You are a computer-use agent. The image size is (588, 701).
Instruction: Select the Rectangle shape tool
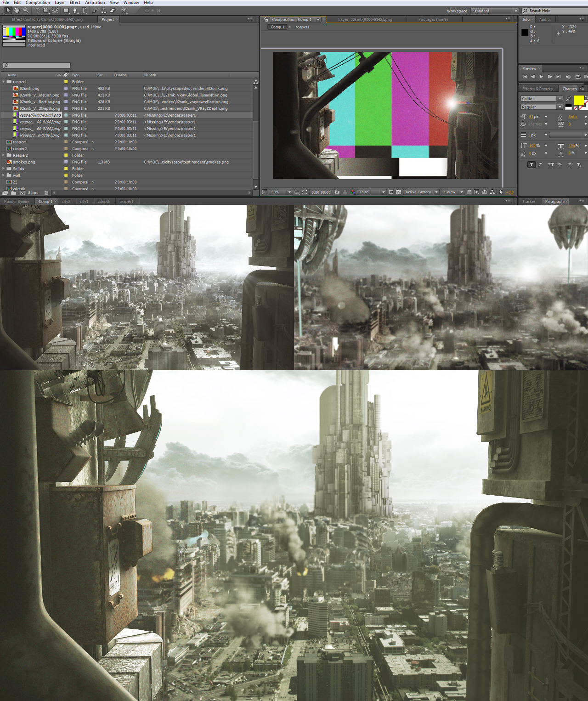coord(66,10)
